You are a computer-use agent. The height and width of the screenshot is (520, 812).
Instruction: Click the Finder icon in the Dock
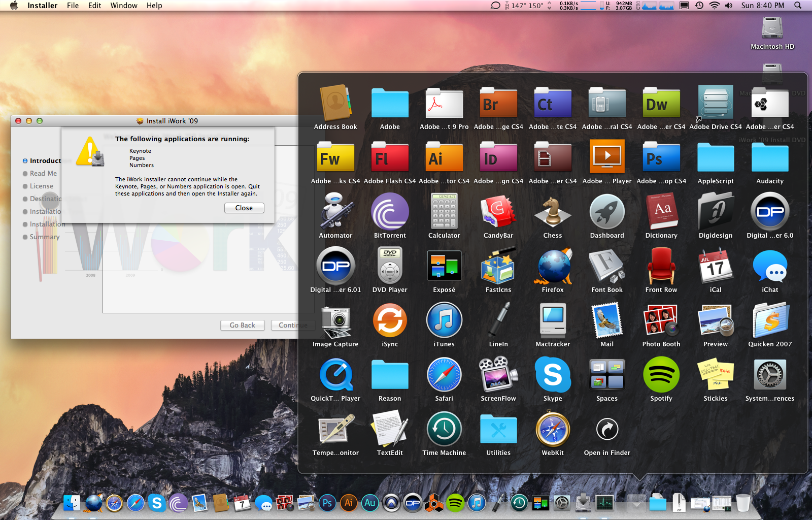pyautogui.click(x=72, y=503)
